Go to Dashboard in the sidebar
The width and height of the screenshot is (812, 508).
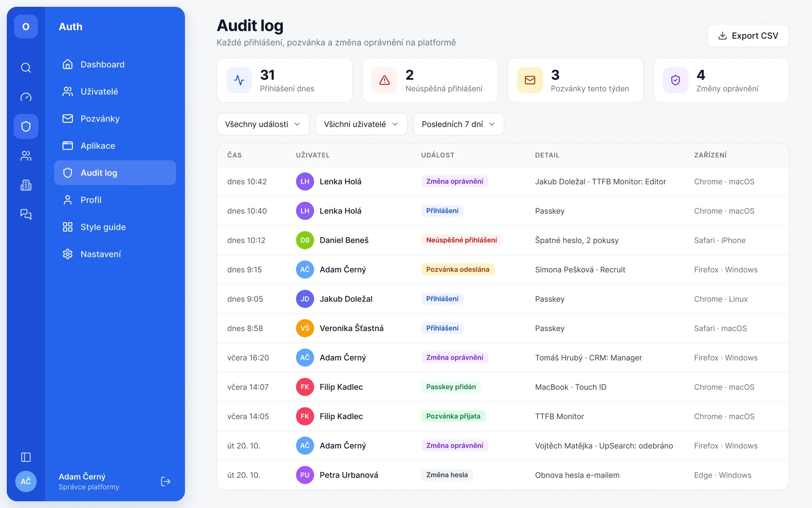[115, 64]
